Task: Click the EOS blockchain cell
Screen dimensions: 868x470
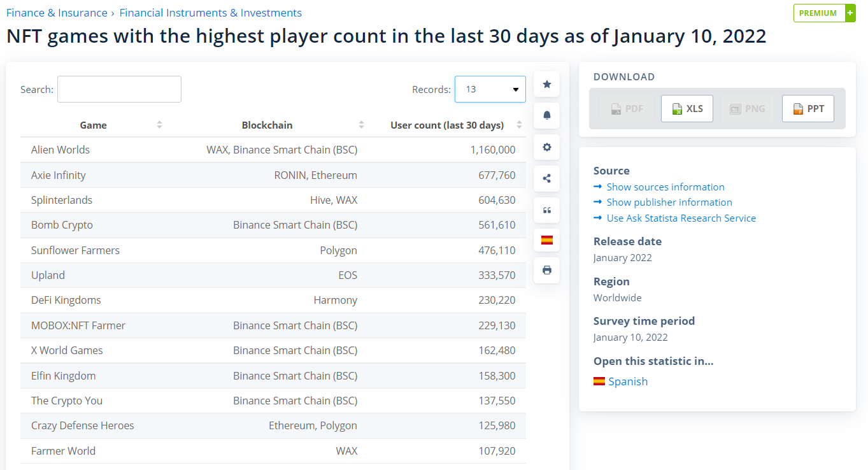Action: 348,275
